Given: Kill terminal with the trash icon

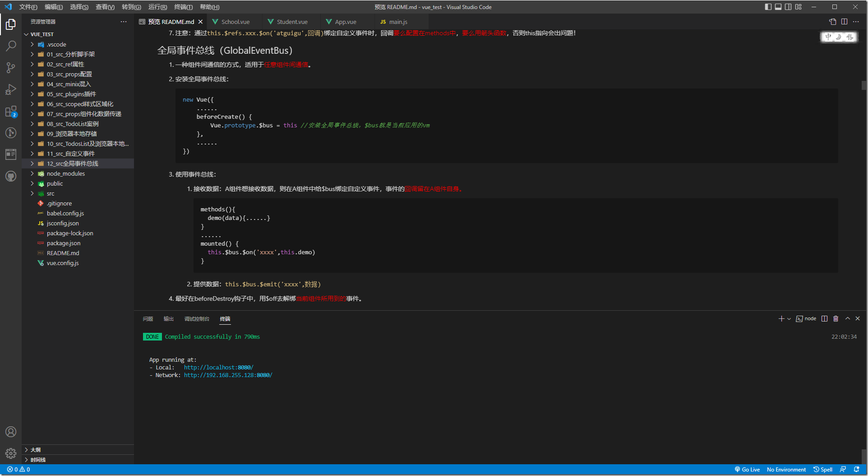Looking at the screenshot, I should pyautogui.click(x=836, y=319).
